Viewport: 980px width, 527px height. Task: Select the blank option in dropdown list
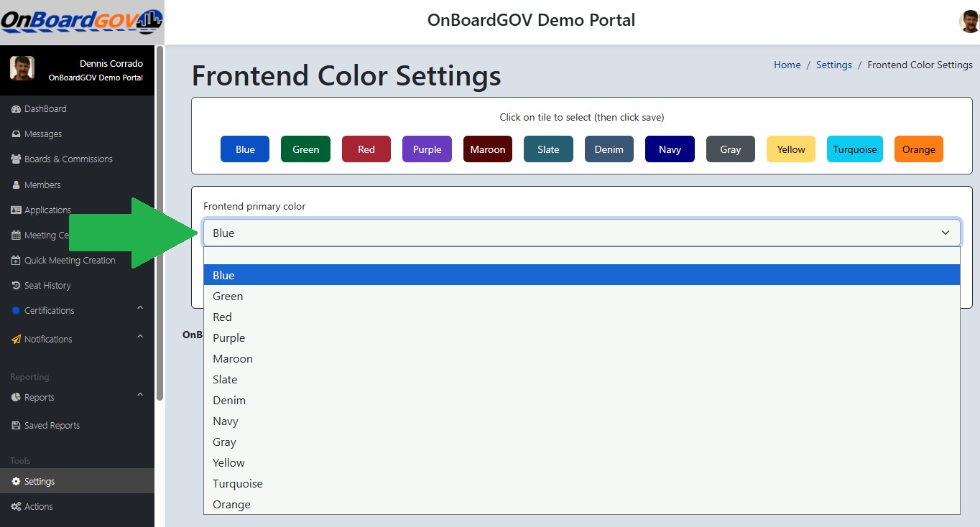coord(582,256)
